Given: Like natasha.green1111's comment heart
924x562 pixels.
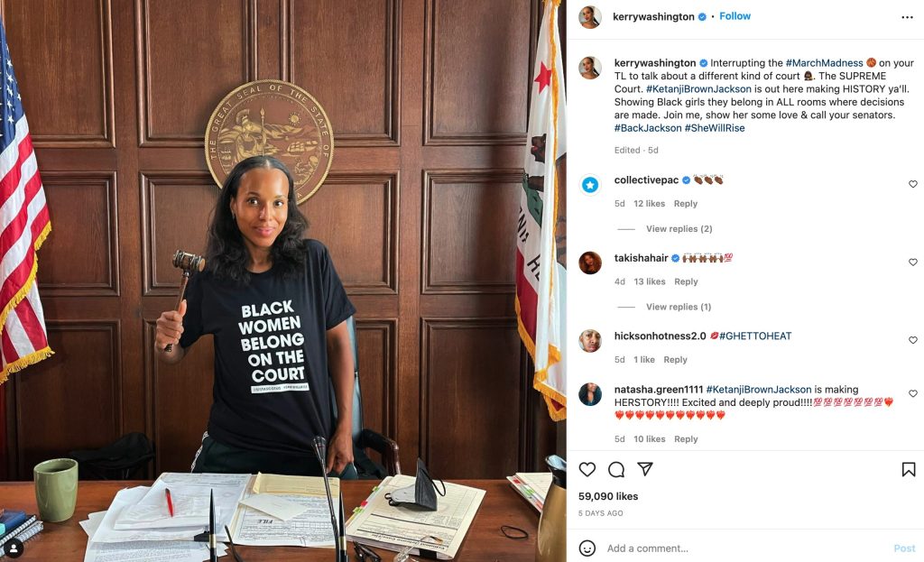Looking at the screenshot, I should [x=913, y=393].
